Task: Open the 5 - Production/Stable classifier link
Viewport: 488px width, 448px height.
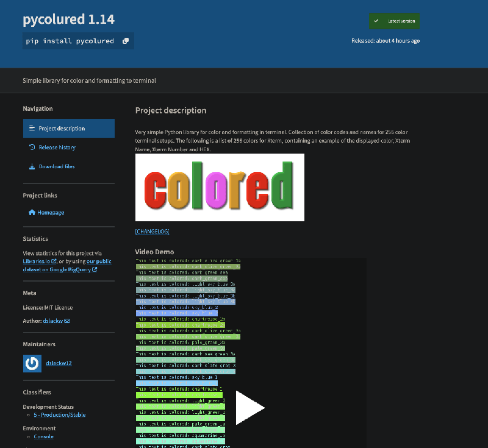Action: pos(60,414)
